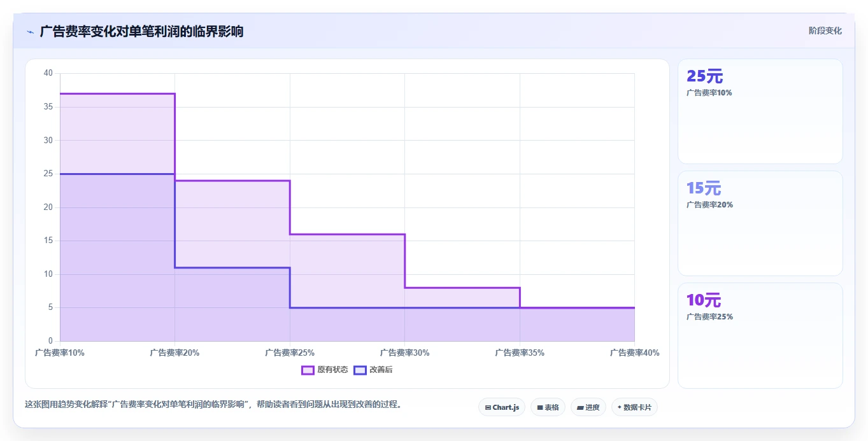868x441 pixels.
Task: Toggle the 改善后 legend entry
Action: coord(373,370)
